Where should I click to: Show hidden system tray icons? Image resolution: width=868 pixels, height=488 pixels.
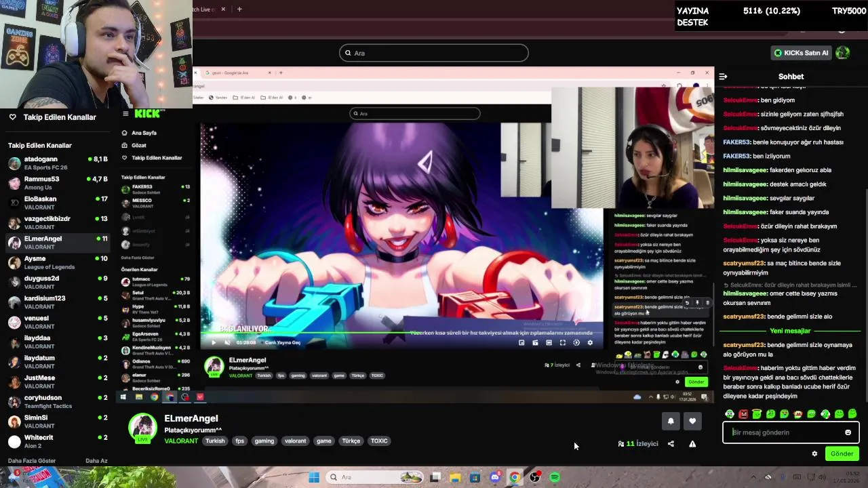(x=753, y=477)
